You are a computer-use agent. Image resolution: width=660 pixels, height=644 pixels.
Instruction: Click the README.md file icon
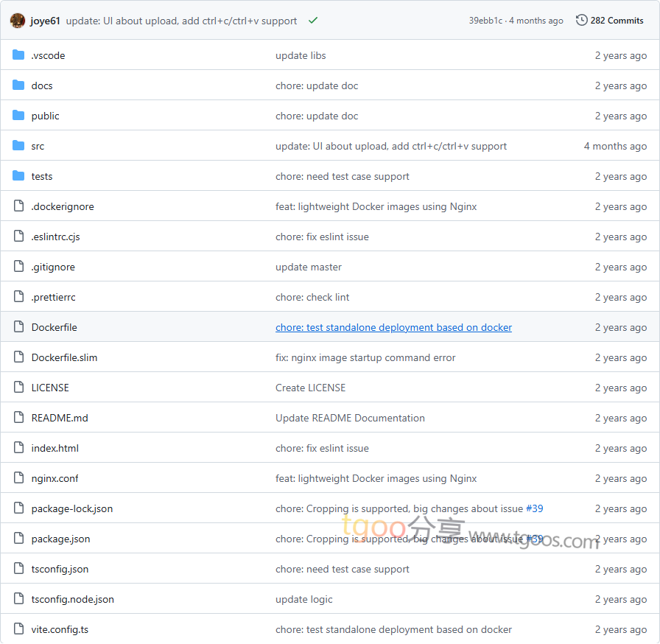[18, 418]
